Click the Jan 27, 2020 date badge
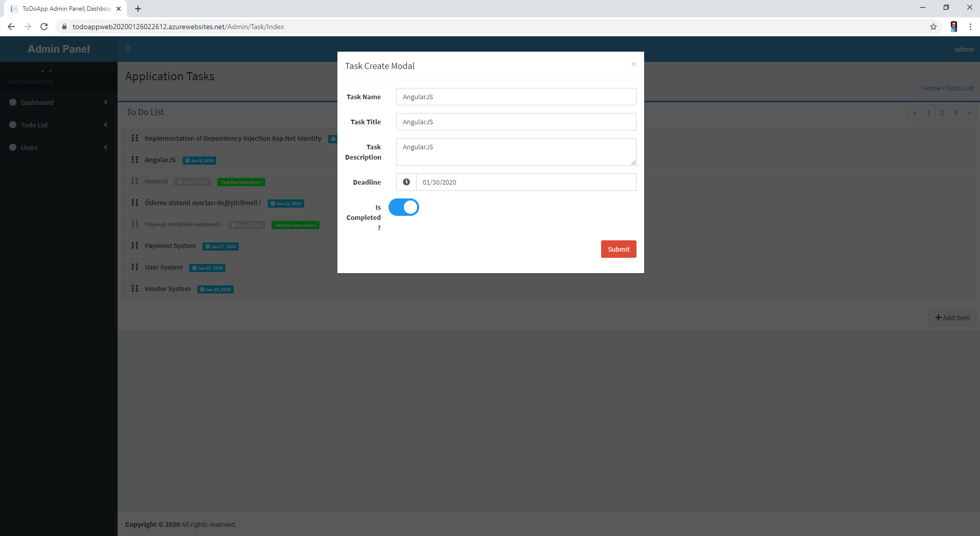 pyautogui.click(x=221, y=247)
